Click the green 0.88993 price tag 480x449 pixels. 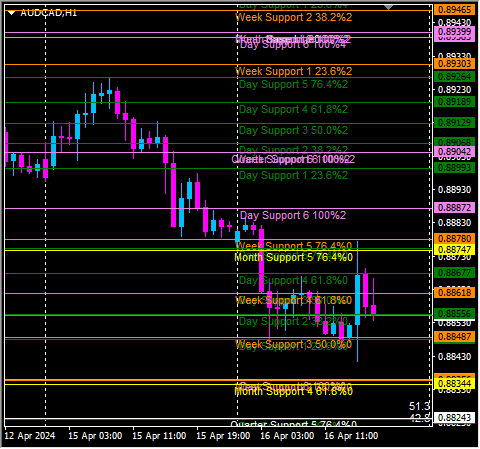click(454, 168)
